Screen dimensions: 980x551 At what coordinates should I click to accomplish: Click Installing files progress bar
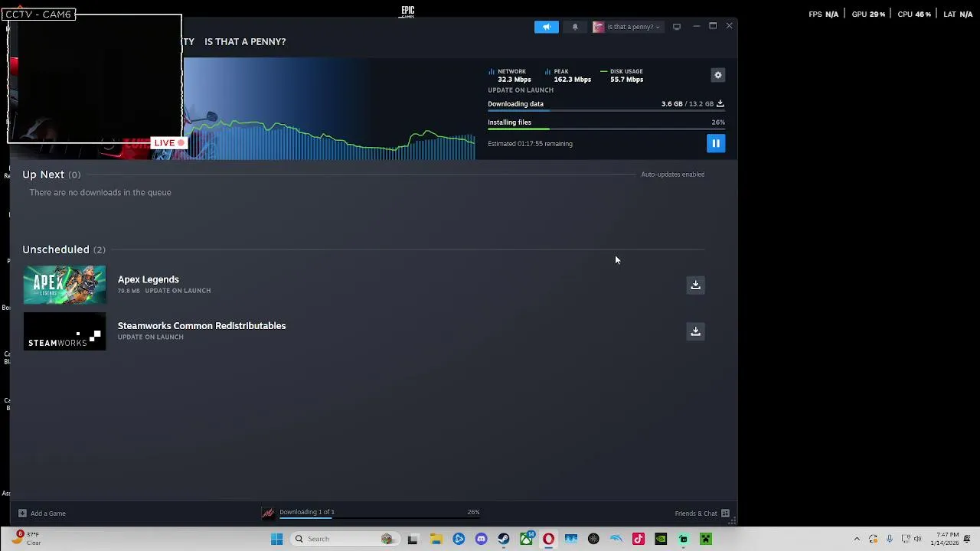click(606, 129)
